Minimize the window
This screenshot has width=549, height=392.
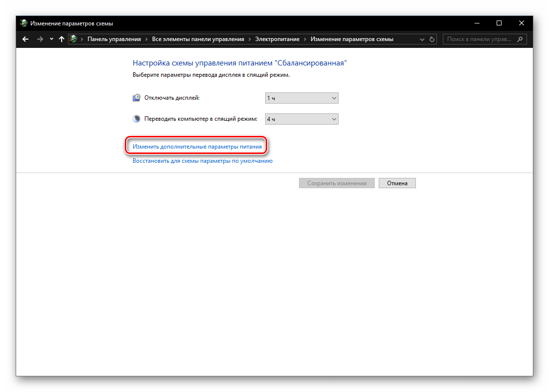[477, 23]
